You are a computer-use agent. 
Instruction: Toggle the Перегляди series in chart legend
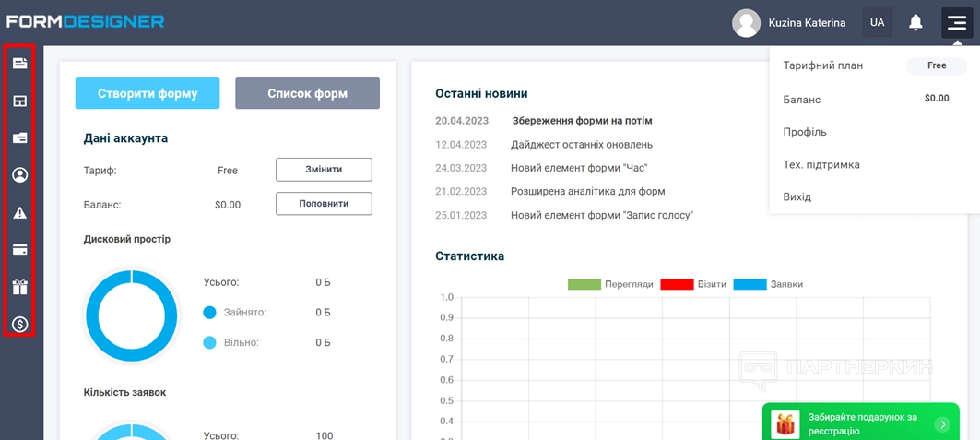[x=609, y=284]
